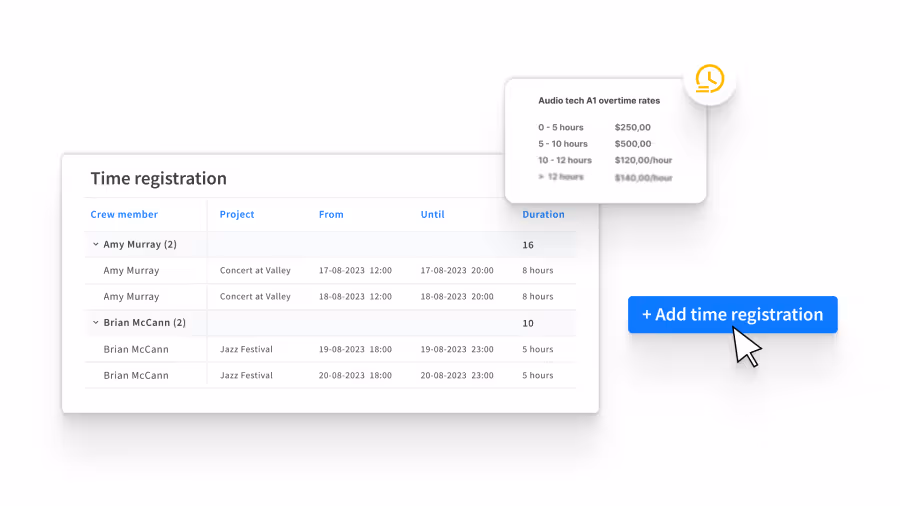900x506 pixels.
Task: Click 8 hours in the 18-08-2023 row
Action: tap(538, 297)
